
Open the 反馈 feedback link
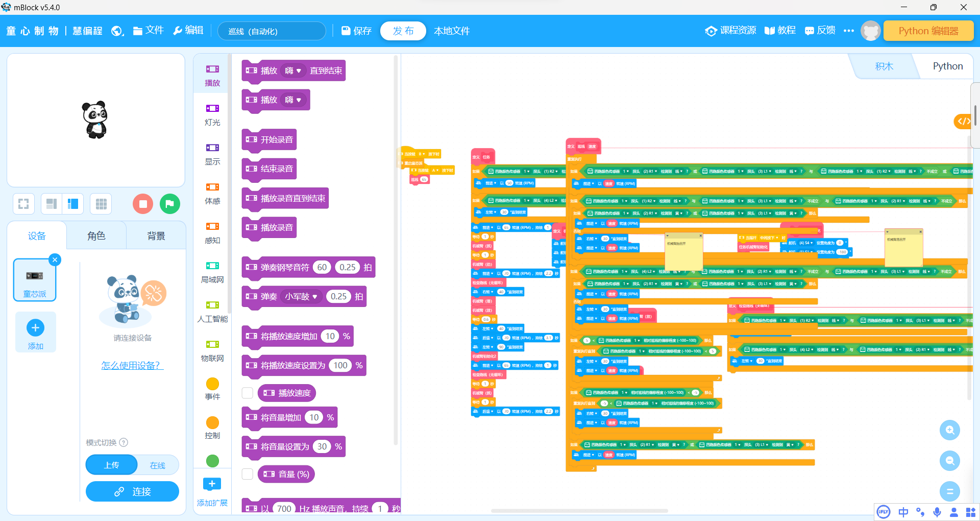tap(820, 31)
